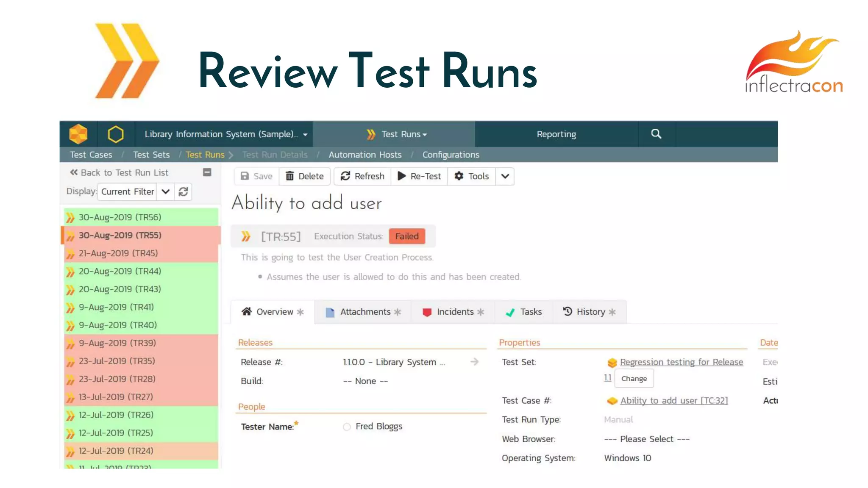Screen dimensions: 868x488
Task: Select test run 20-Aug-2019 (TR43)
Action: click(141, 289)
